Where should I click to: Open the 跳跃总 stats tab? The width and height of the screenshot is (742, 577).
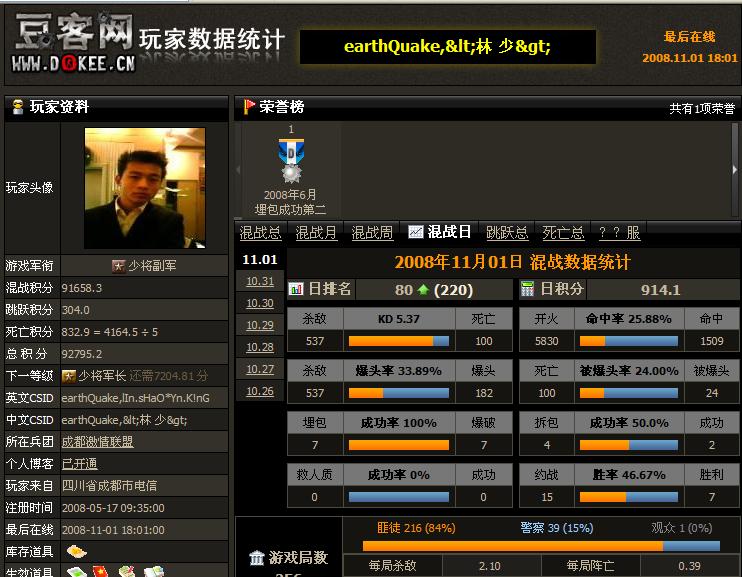507,233
